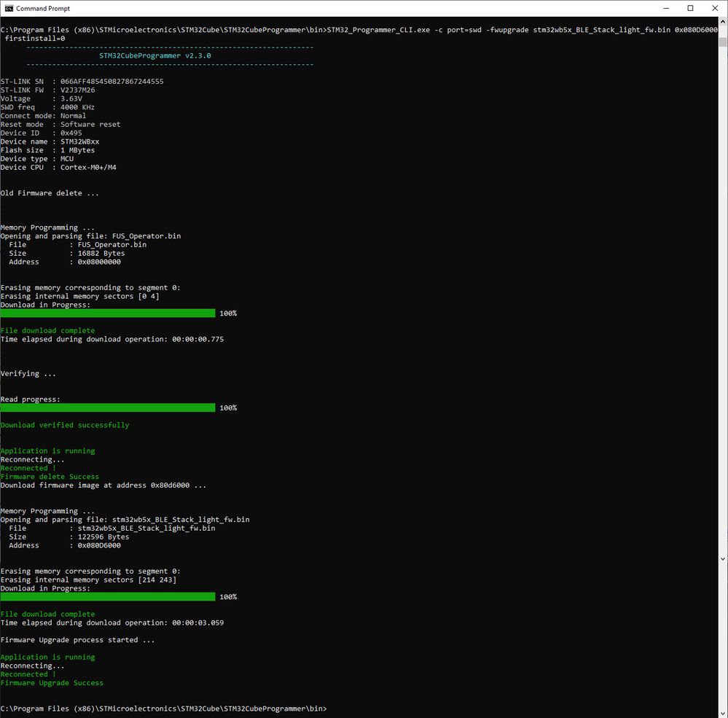Click the ST-LINK SN serial number line
Screen dimensions: 728x718
pyautogui.click(x=82, y=81)
